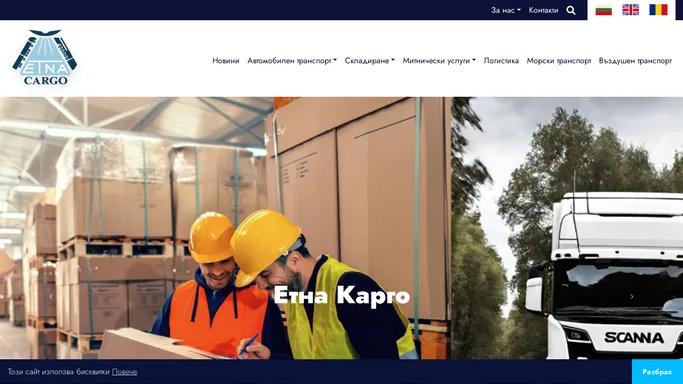Accept cookies with Разбрах button
Image resolution: width=683 pixels, height=384 pixels.
[657, 372]
